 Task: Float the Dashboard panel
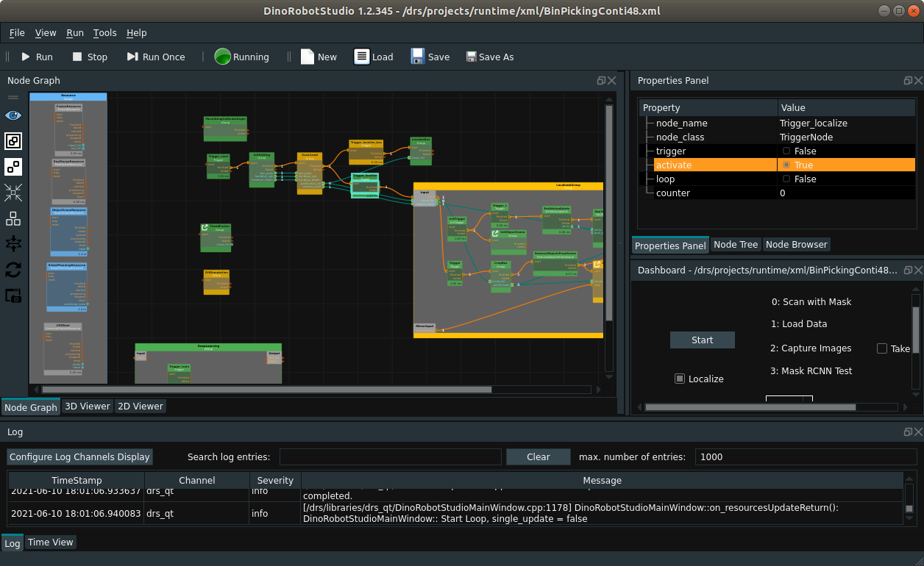click(908, 271)
